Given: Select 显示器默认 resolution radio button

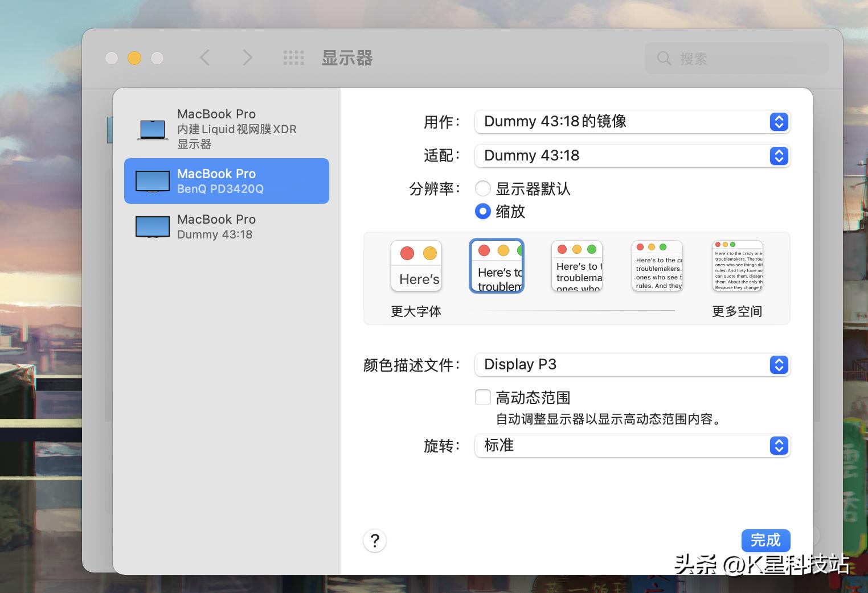Looking at the screenshot, I should pyautogui.click(x=483, y=189).
